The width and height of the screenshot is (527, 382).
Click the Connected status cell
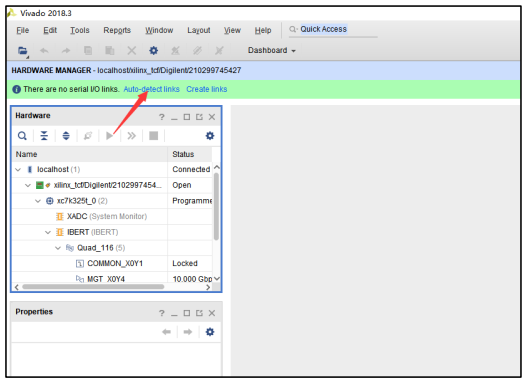pos(191,169)
